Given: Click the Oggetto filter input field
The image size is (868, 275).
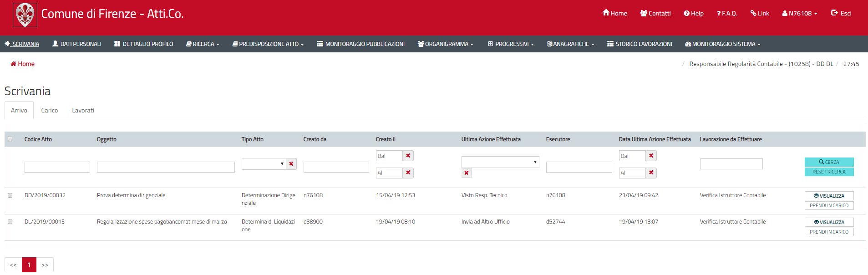Looking at the screenshot, I should click(x=166, y=167).
